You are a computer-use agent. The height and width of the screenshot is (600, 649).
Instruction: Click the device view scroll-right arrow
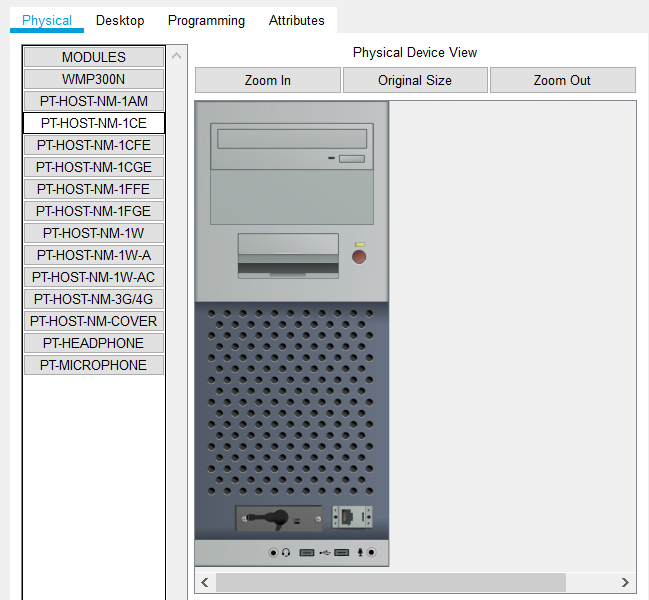point(625,583)
